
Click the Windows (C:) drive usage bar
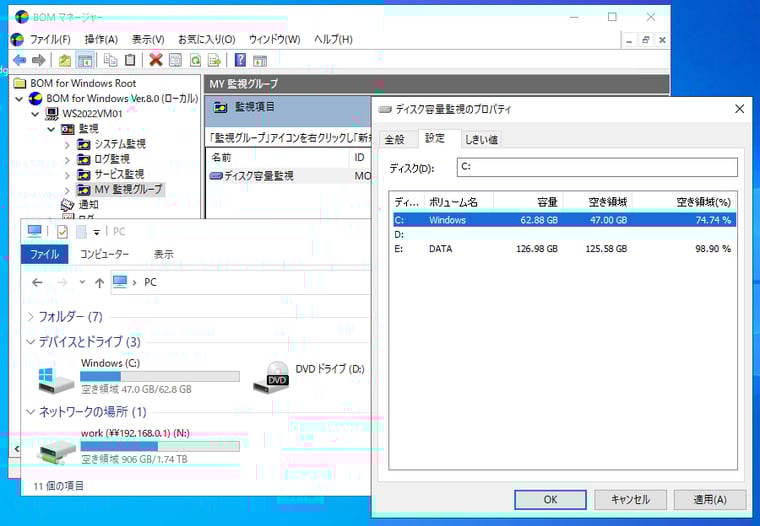tap(159, 376)
